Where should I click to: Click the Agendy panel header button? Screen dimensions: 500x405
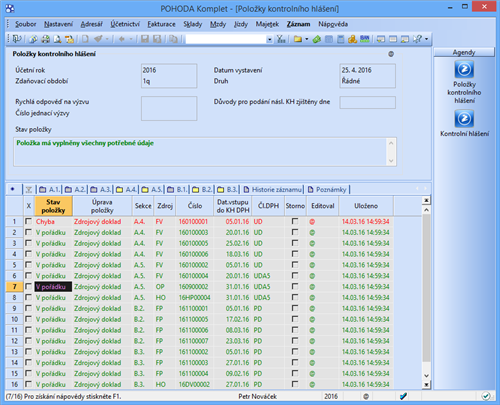(x=464, y=52)
